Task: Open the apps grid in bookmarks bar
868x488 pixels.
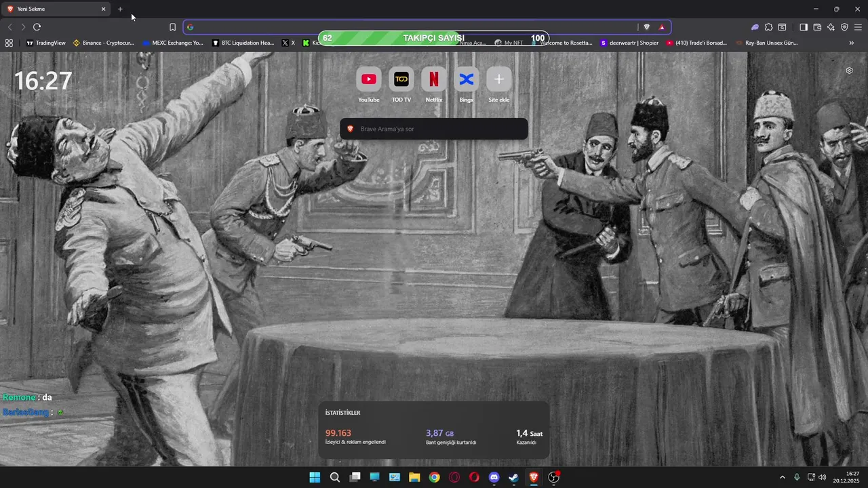Action: [x=9, y=43]
